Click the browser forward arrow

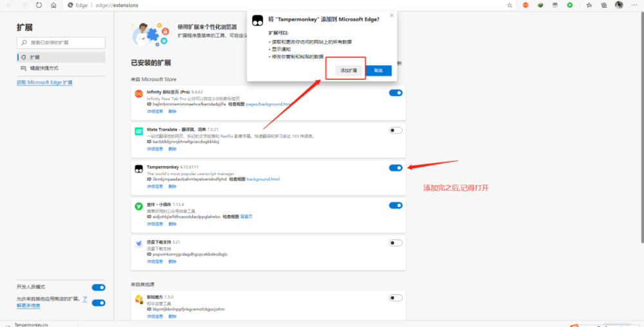24,5
